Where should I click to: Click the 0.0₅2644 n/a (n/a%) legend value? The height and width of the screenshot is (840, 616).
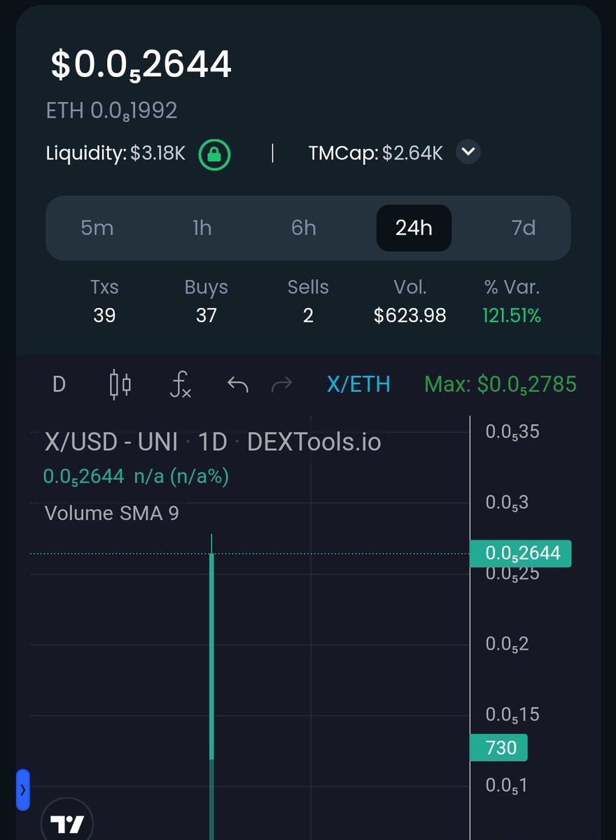136,477
